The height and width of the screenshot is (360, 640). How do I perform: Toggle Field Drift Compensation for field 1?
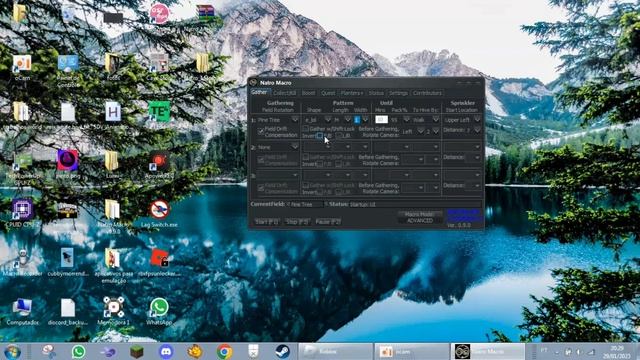pyautogui.click(x=261, y=131)
